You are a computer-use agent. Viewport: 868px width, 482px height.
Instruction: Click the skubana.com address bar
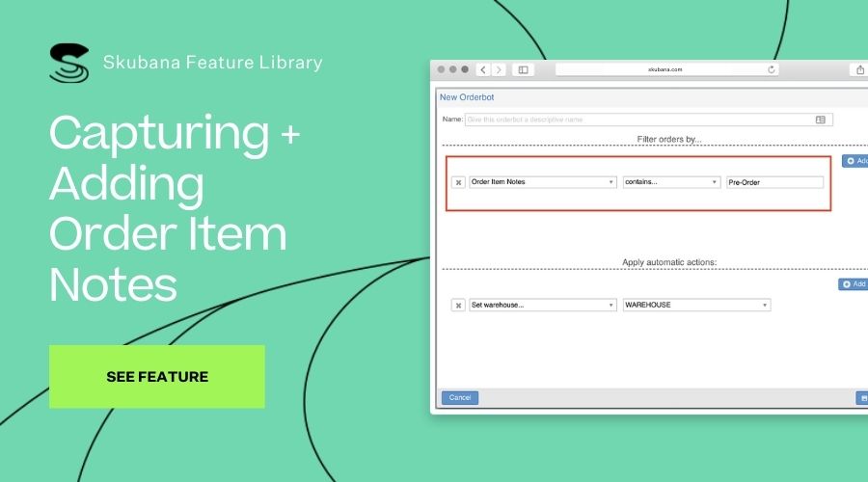pos(666,69)
